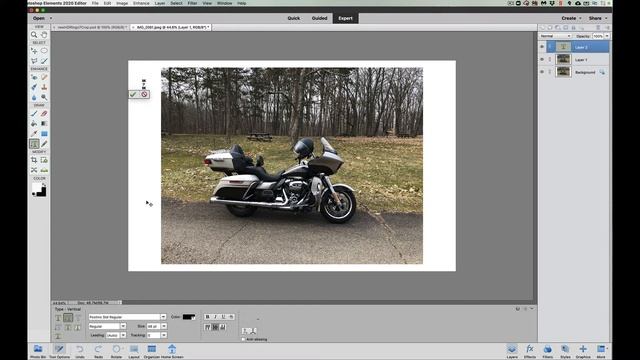Image resolution: width=640 pixels, height=360 pixels.
Task: Toggle visibility of Layer 1
Action: pyautogui.click(x=542, y=60)
